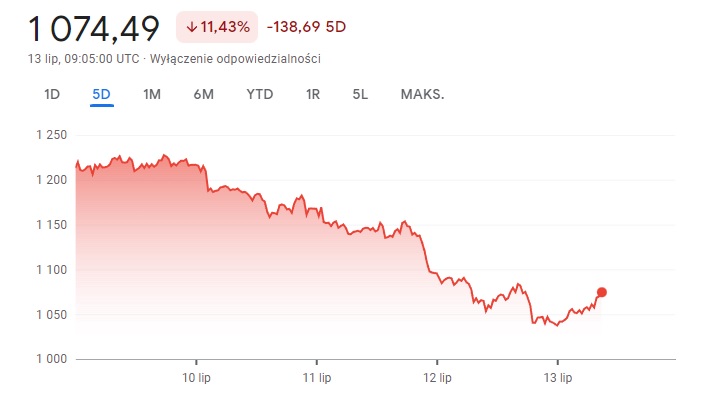Select the MAKS. maximum range tab
Screen dimensions: 720x405
tap(422, 95)
